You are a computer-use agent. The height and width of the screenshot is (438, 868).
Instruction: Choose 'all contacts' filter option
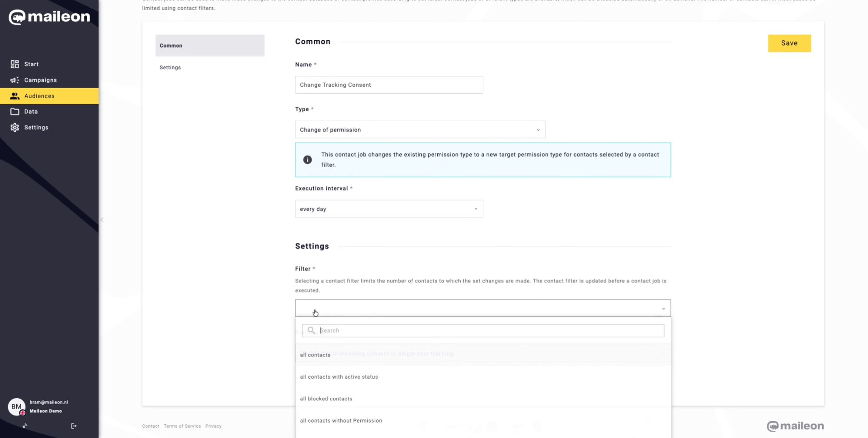point(483,355)
